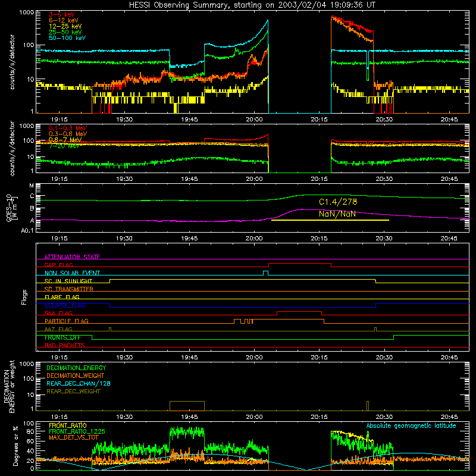
Task: Click the A0.1 tick label on GOES axis
Action: (x=27, y=231)
